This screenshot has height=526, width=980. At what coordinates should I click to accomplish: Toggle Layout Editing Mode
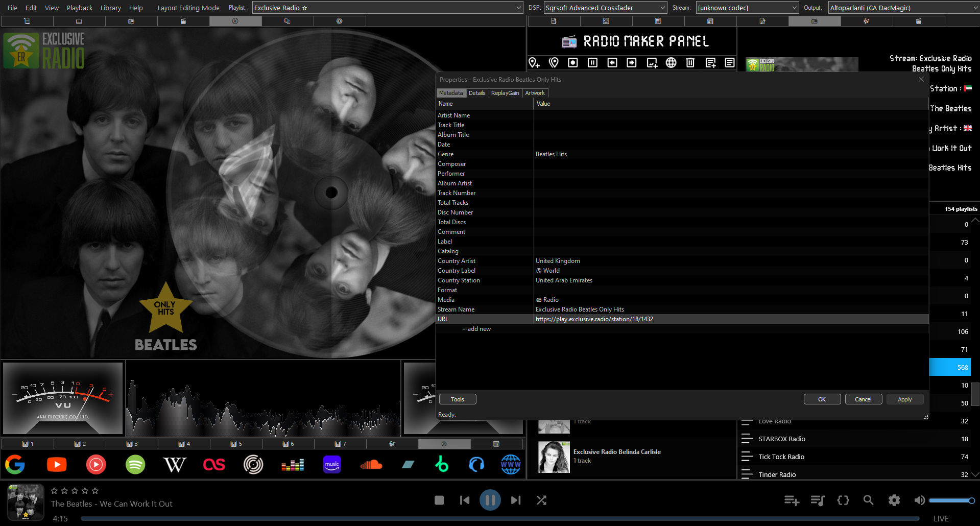click(x=188, y=8)
